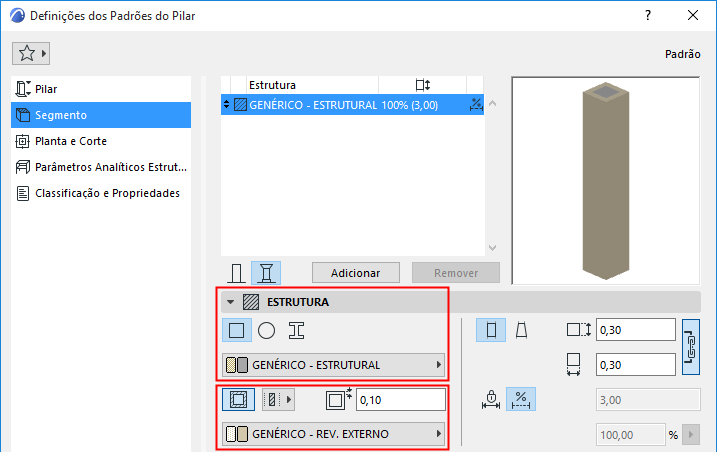Select proportional percent length option
This screenshot has height=452, width=717.
pyautogui.click(x=521, y=399)
